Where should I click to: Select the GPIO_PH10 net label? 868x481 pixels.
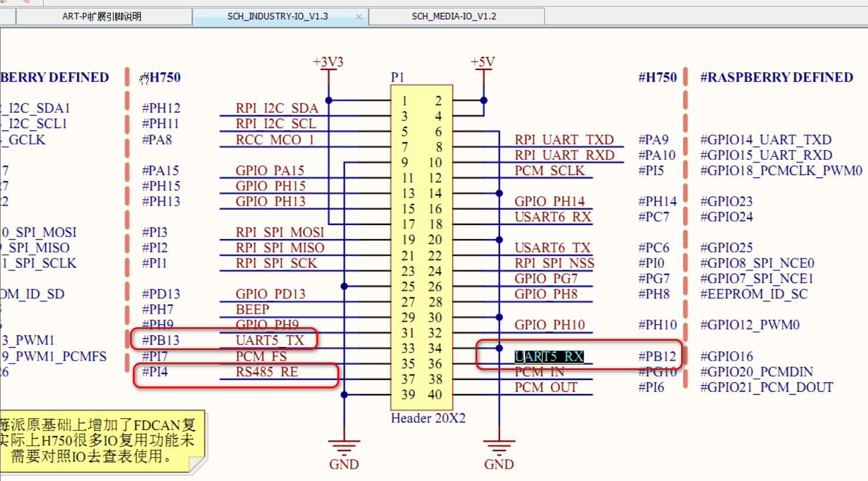coord(550,325)
